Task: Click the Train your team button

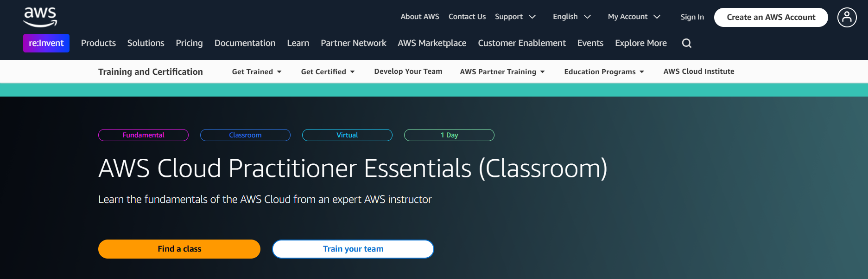Action: 353,249
